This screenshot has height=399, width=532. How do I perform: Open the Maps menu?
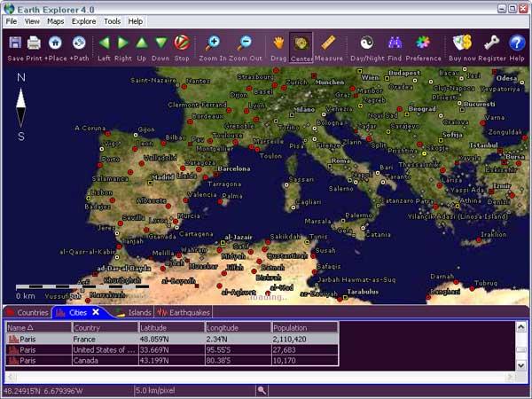click(56, 21)
